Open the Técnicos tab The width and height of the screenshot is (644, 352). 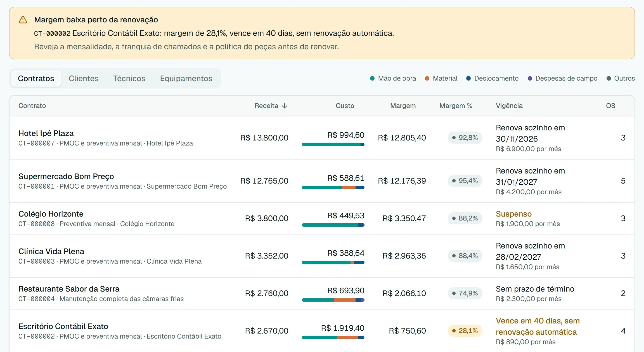coord(129,78)
